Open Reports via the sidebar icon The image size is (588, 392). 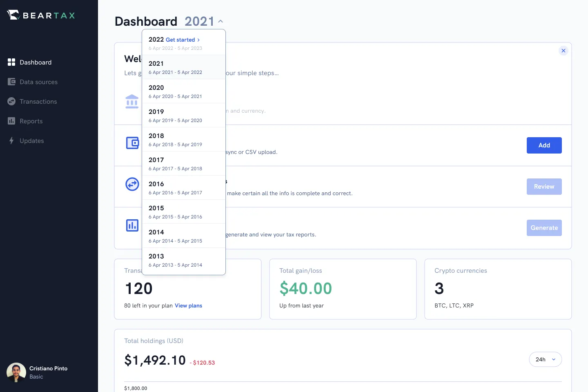coord(11,121)
